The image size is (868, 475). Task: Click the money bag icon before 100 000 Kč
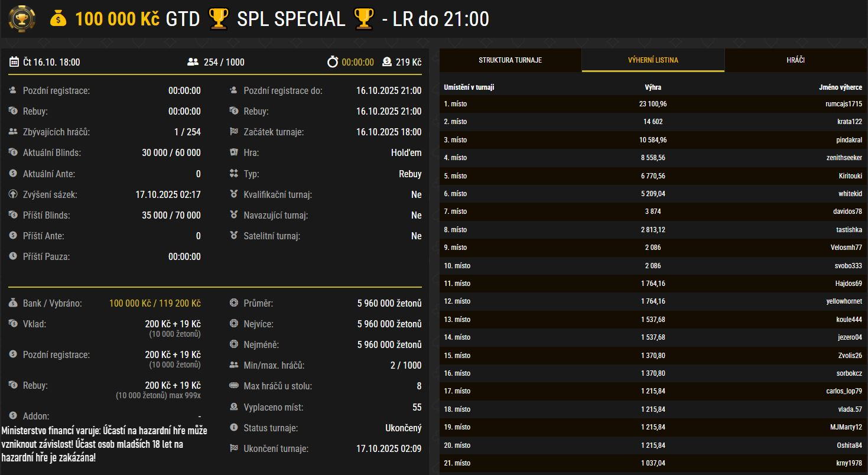point(57,18)
